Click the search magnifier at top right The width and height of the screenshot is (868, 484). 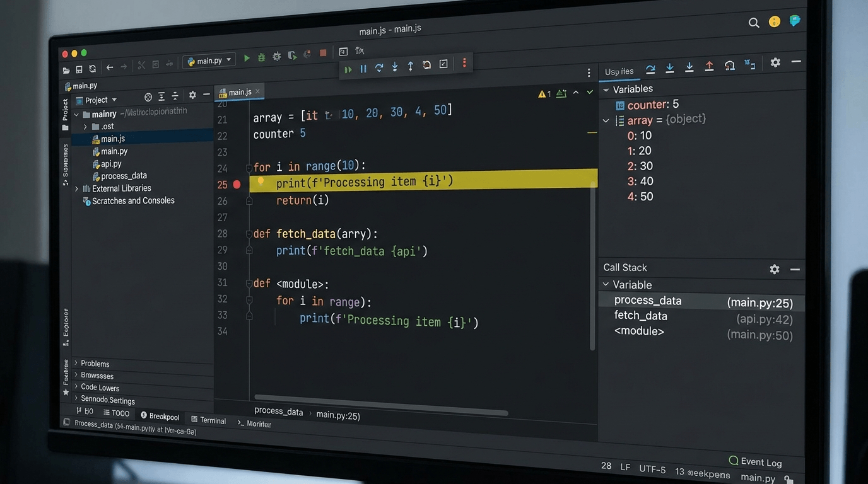pyautogui.click(x=754, y=23)
